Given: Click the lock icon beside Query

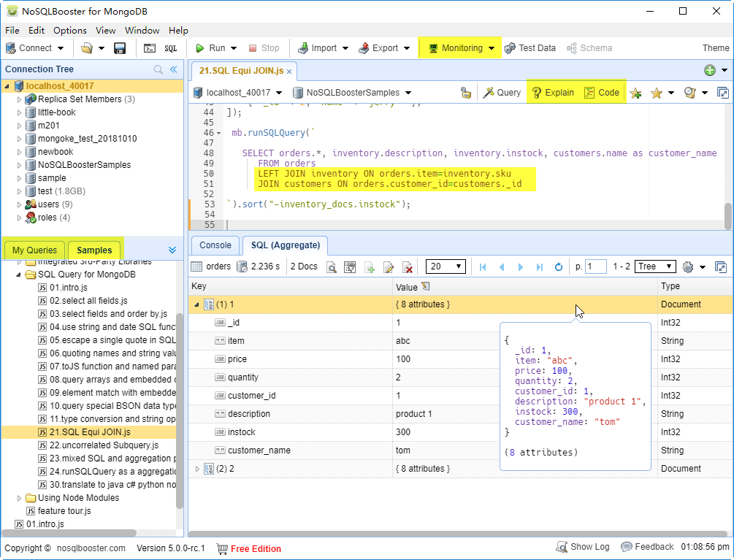Looking at the screenshot, I should pyautogui.click(x=465, y=93).
